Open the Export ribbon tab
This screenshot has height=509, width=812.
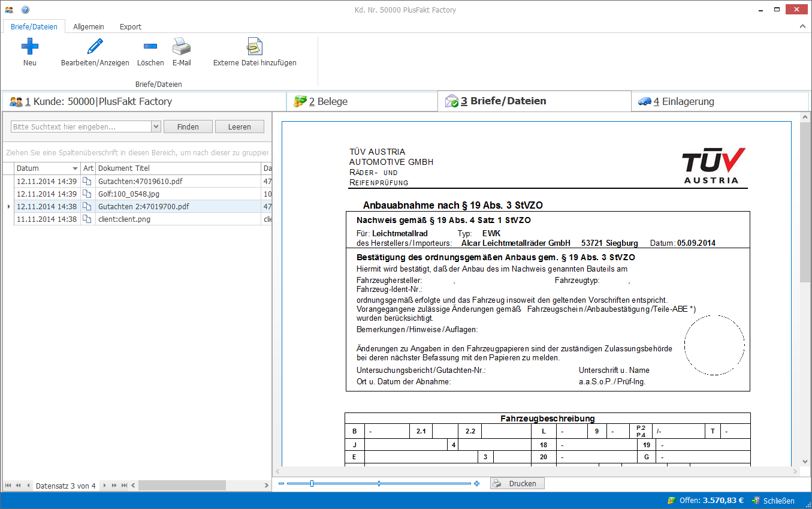(131, 26)
